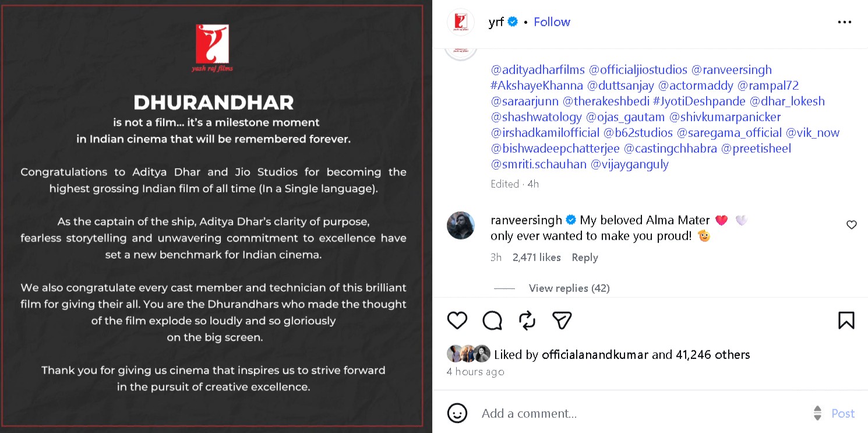The width and height of the screenshot is (868, 433).
Task: Toggle like on Ranveer Singh's comment
Action: pyautogui.click(x=851, y=224)
